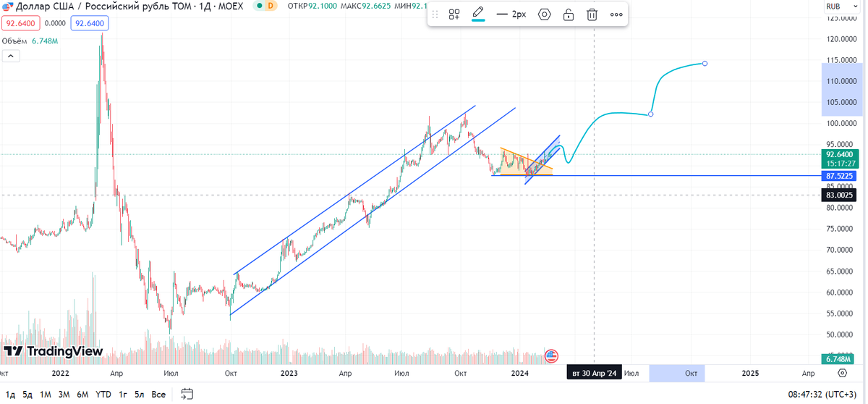Delete the drawing with the trash icon
Image resolution: width=868 pixels, height=404 pixels.
[592, 14]
